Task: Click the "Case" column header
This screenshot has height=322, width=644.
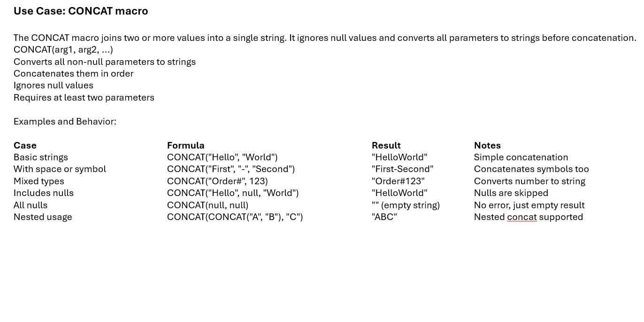Action: pos(25,145)
